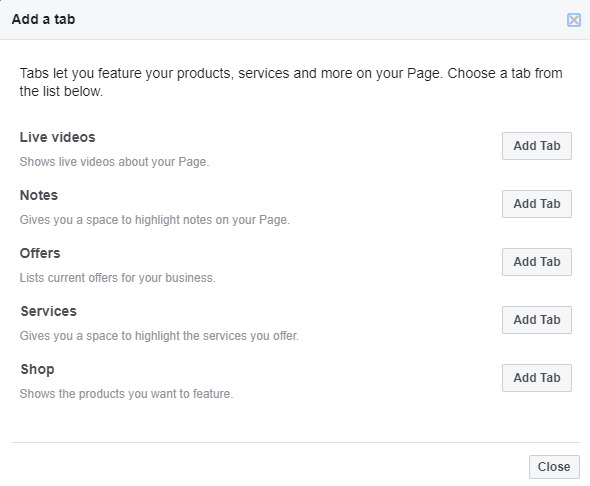
Task: Click 'highlight the services you offer' description
Action: click(x=217, y=336)
